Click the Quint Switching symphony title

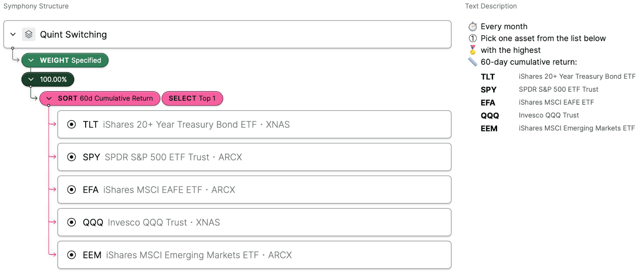73,35
